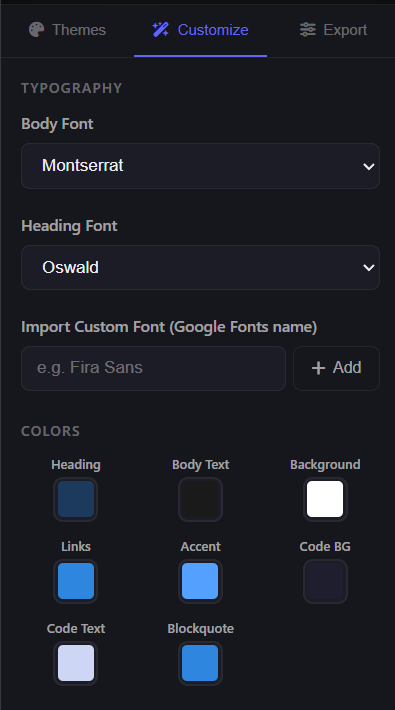Image resolution: width=395 pixels, height=710 pixels.
Task: Click the TYPOGRAPHY section heading
Action: pyautogui.click(x=72, y=88)
